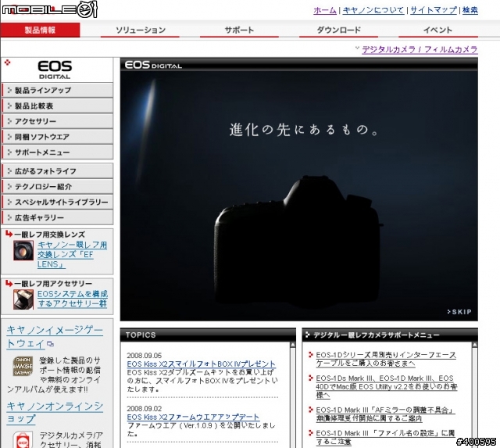
Task: Select テクノロジー紹介 sidebar item
Action: point(57,186)
